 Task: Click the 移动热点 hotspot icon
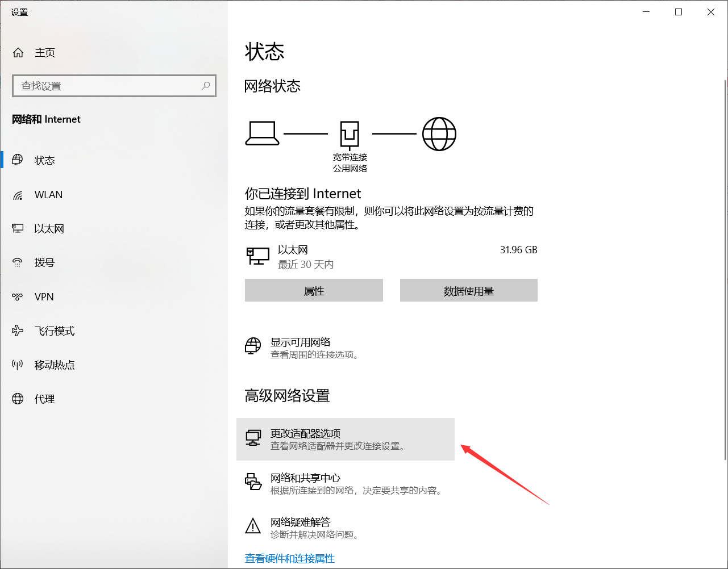[18, 365]
